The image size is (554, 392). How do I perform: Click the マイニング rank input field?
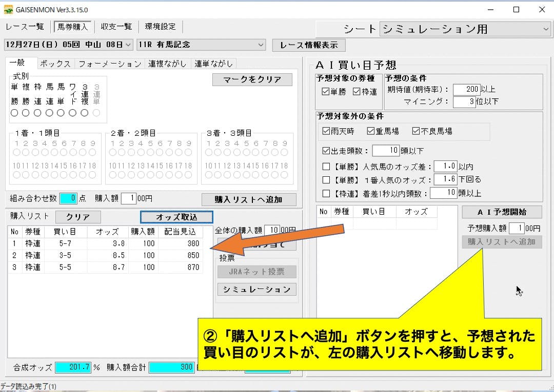464,102
